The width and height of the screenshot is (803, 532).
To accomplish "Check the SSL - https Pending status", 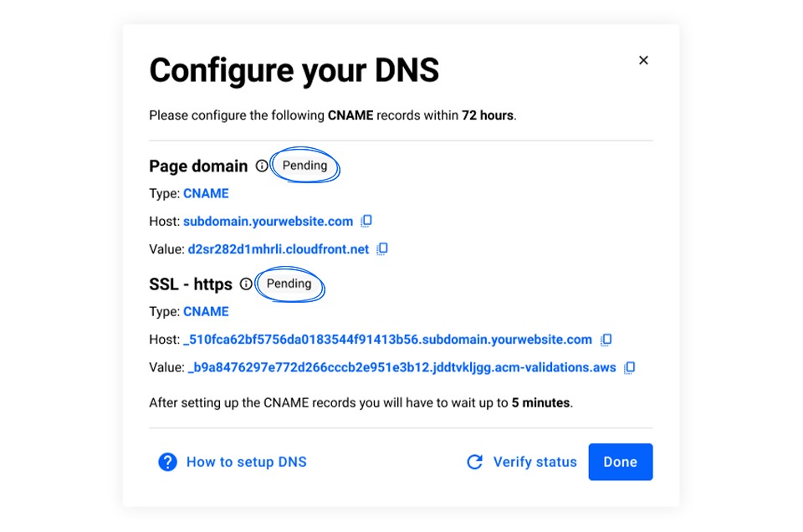I will [289, 284].
